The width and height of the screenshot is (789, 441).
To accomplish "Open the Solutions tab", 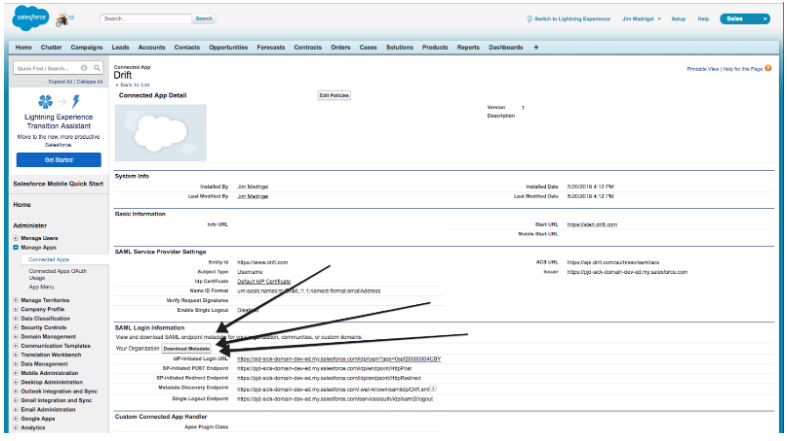I will [x=400, y=47].
